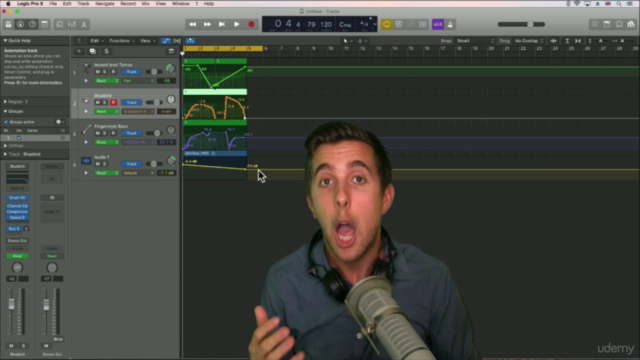Click blue Track automation button on Bluebird
The width and height of the screenshot is (640, 360).
pos(131,102)
